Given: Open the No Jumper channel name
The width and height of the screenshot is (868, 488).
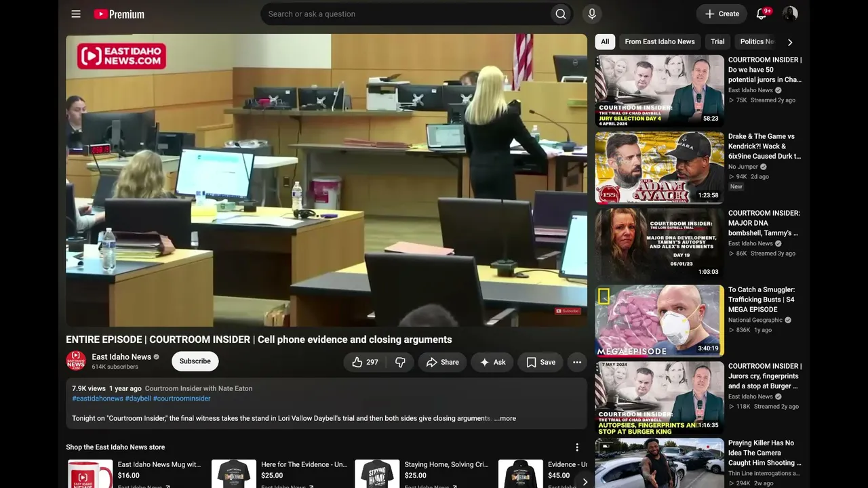Looking at the screenshot, I should (743, 167).
